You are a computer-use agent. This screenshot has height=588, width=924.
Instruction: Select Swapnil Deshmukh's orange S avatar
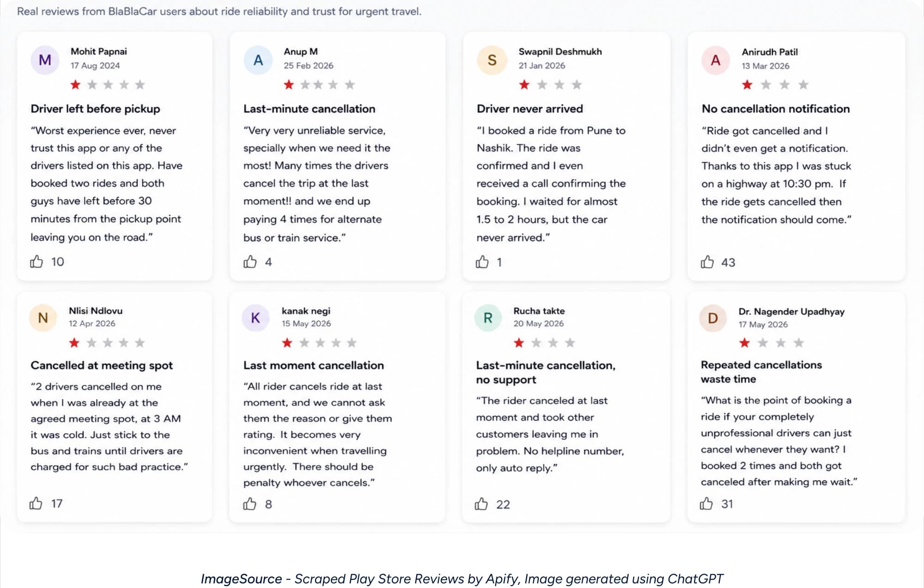pyautogui.click(x=492, y=60)
